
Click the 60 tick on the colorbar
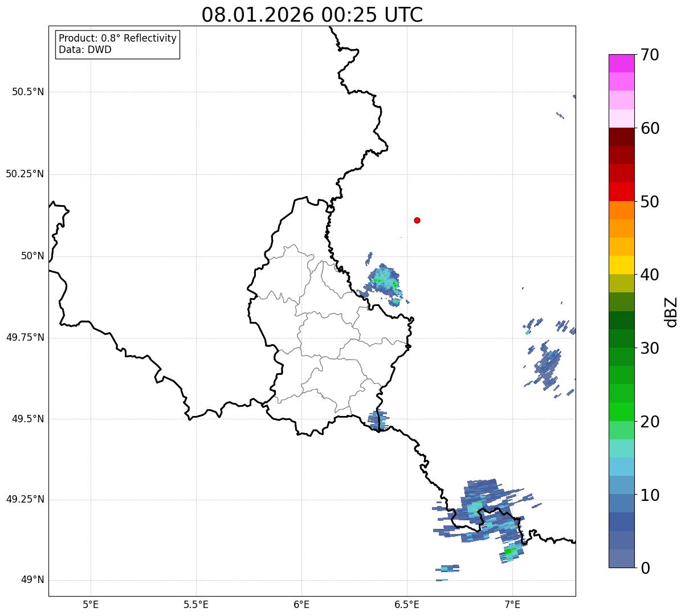click(650, 128)
